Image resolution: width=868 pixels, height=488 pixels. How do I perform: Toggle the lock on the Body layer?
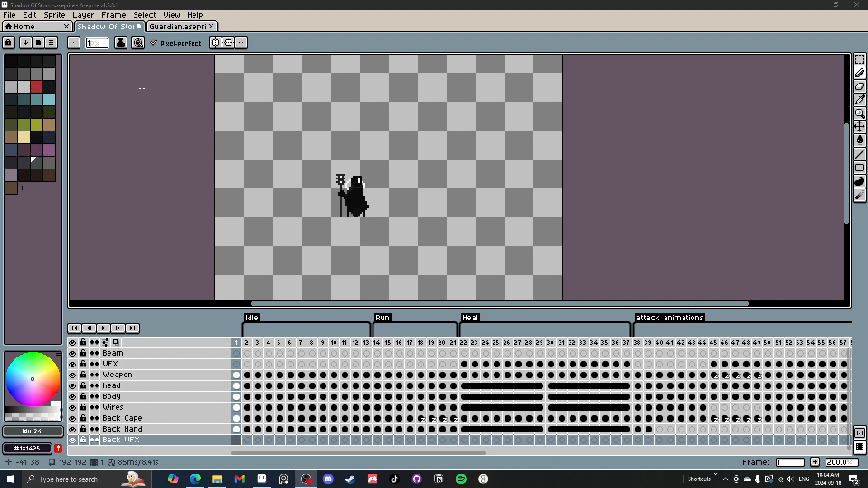click(x=83, y=396)
